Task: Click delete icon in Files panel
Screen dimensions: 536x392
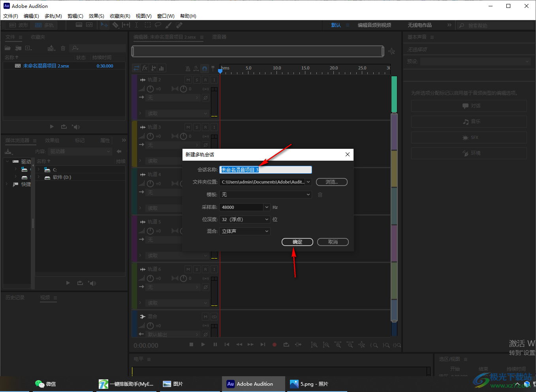Action: pyautogui.click(x=63, y=48)
